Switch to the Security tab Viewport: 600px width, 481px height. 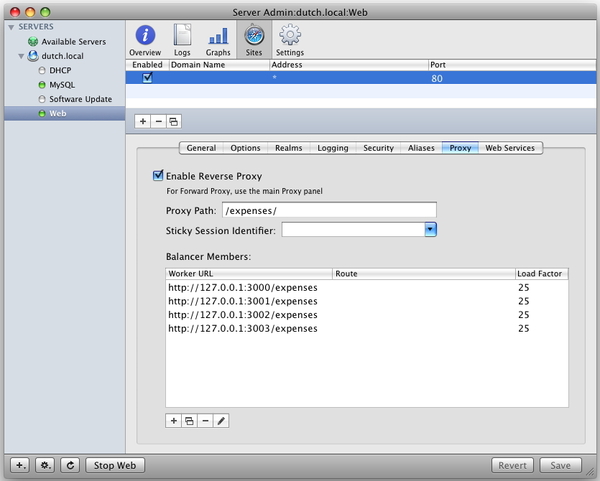pos(378,148)
